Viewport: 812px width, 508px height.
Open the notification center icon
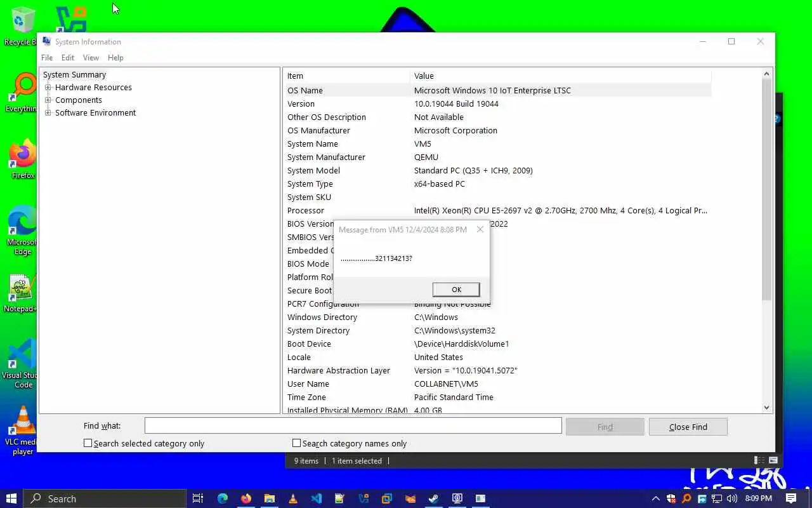[791, 498]
